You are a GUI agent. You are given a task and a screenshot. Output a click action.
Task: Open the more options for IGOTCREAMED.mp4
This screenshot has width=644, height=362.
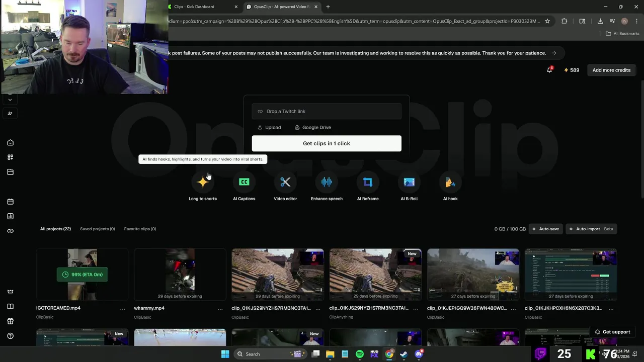122,309
